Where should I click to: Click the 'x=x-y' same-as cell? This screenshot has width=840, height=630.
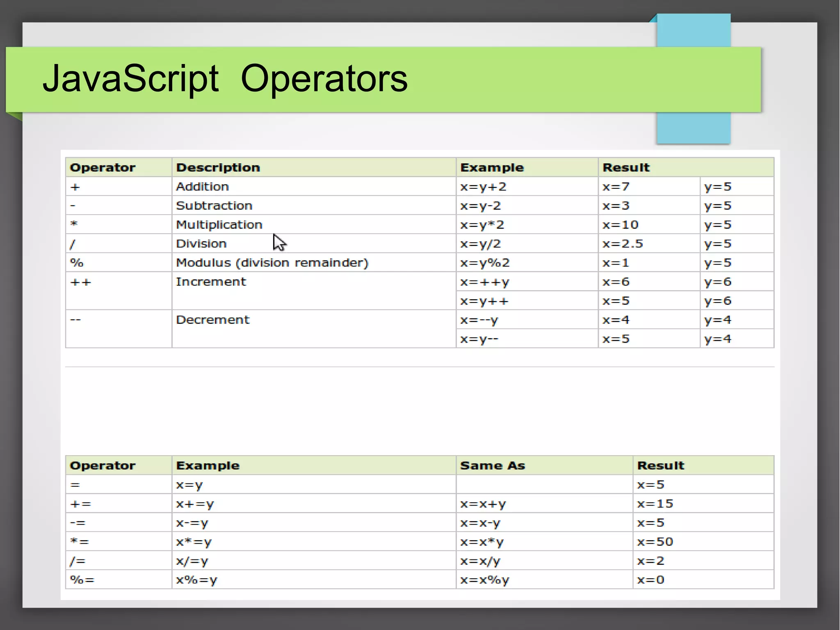(544, 522)
